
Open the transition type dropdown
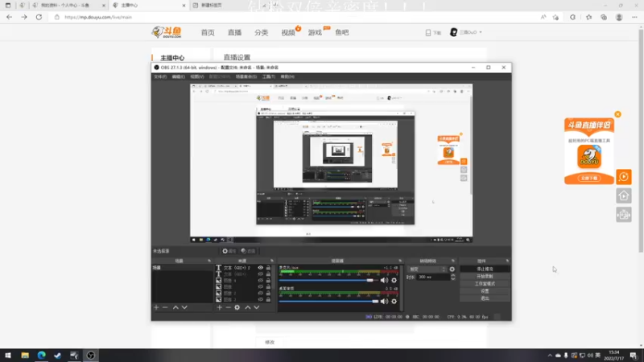427,269
